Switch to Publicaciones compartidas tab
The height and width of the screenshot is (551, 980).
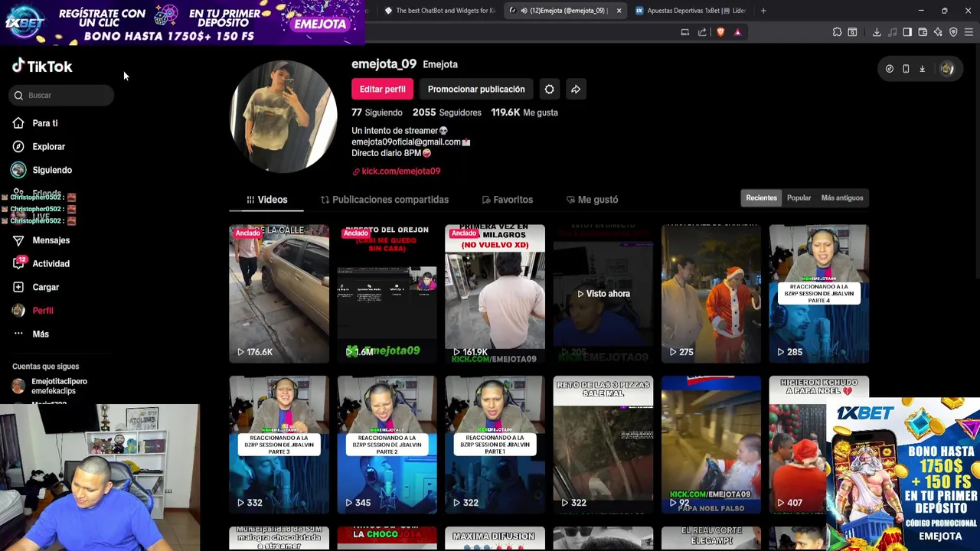tap(384, 200)
